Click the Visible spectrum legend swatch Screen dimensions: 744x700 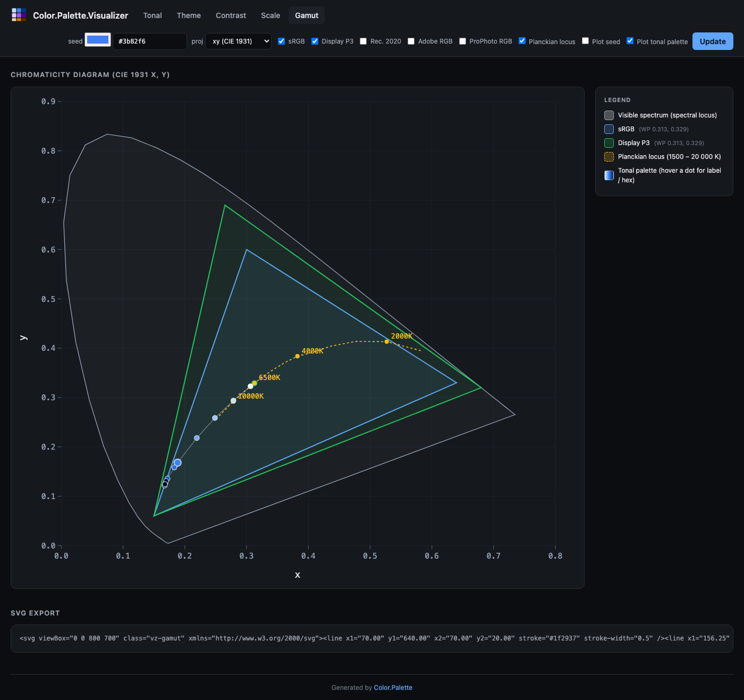(609, 115)
